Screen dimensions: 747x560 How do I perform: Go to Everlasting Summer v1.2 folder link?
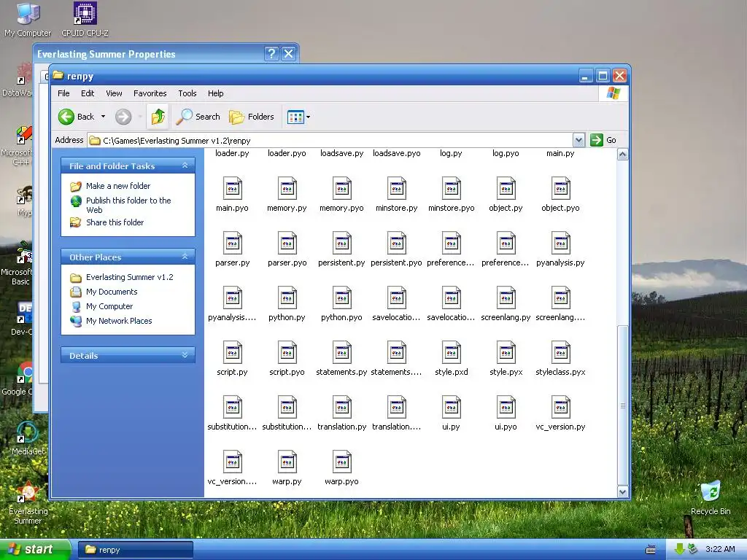click(130, 277)
